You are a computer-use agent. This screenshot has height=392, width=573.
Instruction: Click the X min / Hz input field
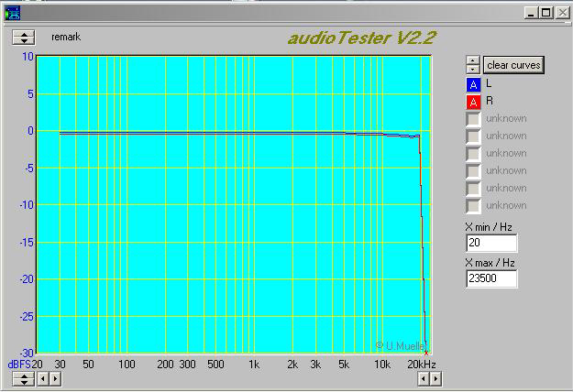[491, 244]
